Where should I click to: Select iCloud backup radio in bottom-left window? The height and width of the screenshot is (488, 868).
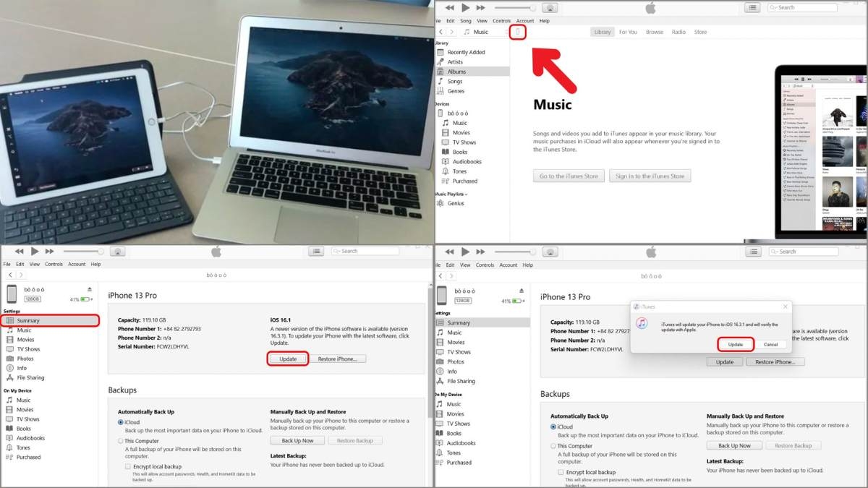point(121,422)
